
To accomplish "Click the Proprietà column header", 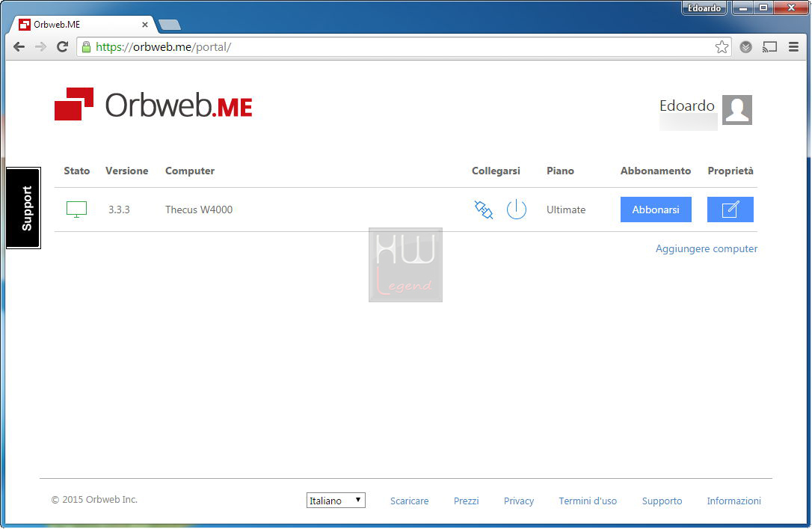I will pos(731,171).
